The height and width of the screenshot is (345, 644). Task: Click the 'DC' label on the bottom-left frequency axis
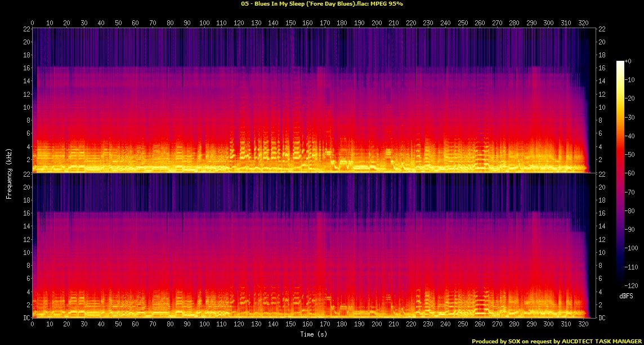click(x=25, y=318)
